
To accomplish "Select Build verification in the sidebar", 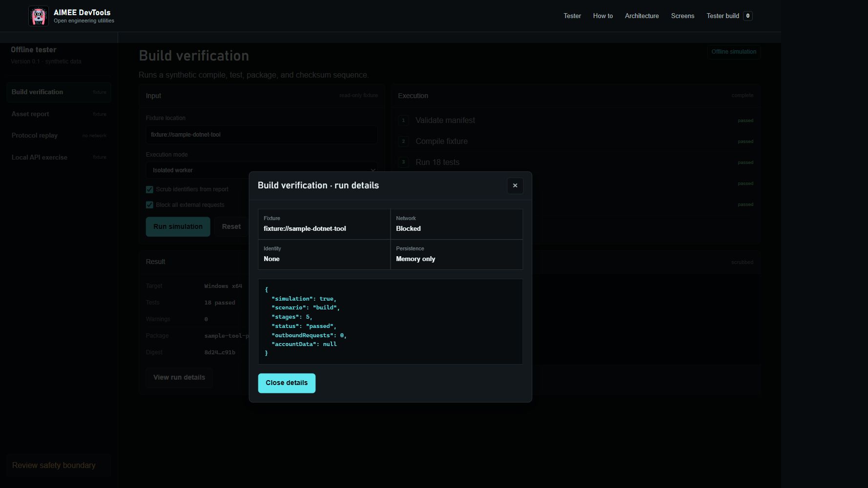I will click(59, 92).
